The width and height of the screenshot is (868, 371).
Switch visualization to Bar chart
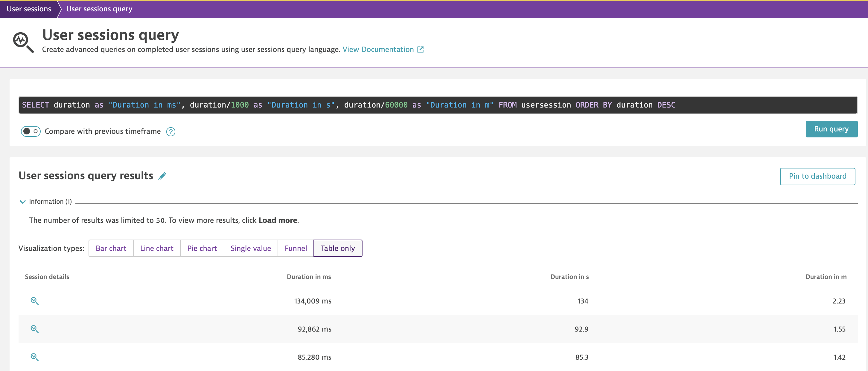tap(111, 248)
